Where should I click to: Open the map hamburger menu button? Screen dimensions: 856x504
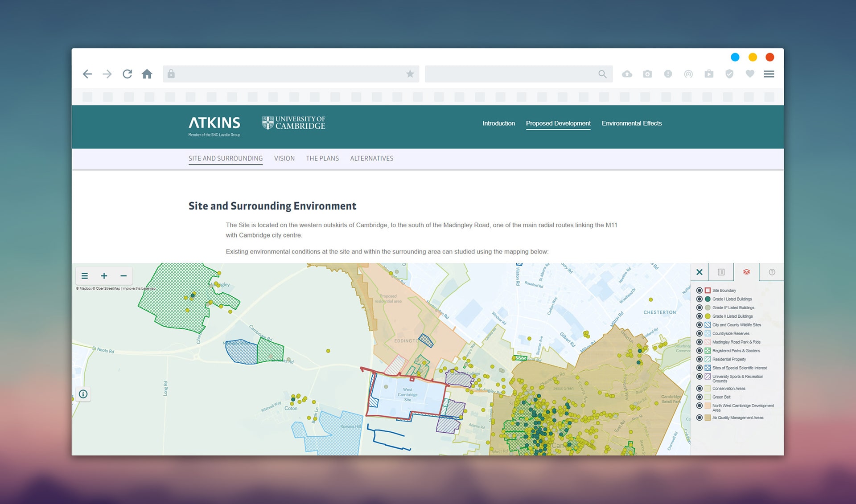click(85, 276)
